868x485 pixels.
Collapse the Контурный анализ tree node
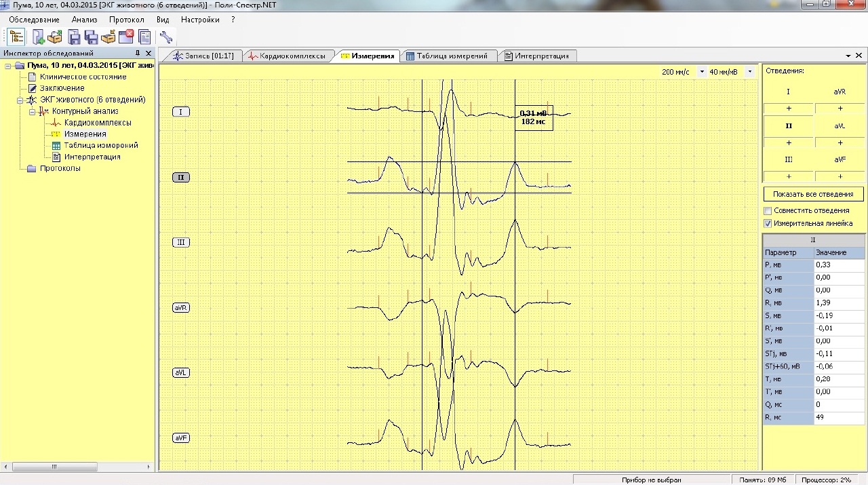(32, 111)
